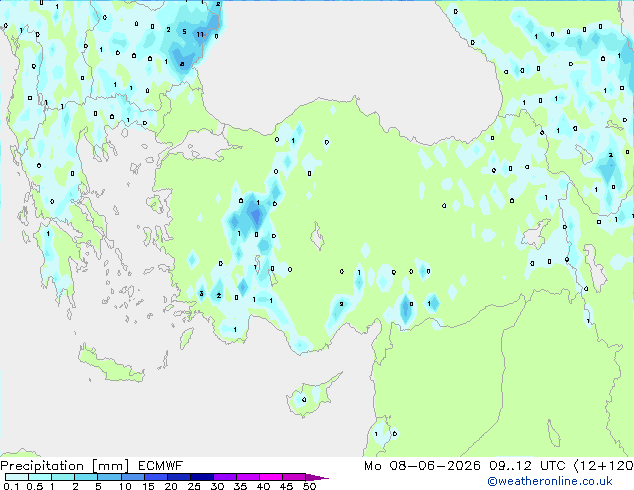Click the 'Precipitation [mm]' title text

tap(65, 466)
